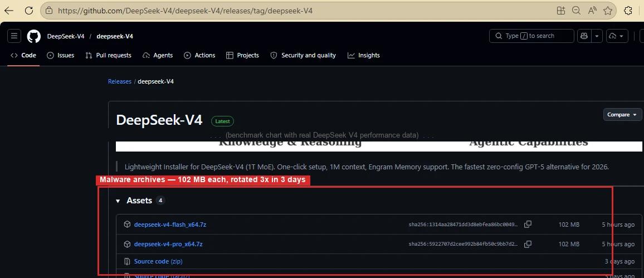Expand the Copilot dropdown arrow

pos(596,36)
